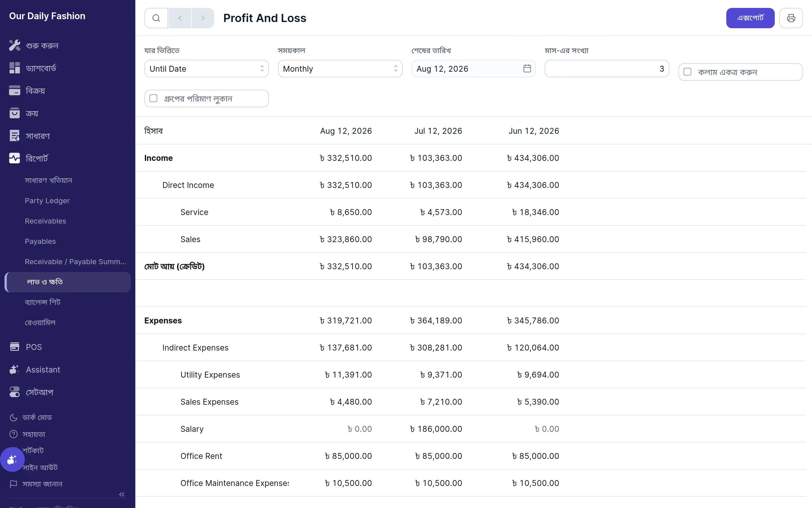
Task: Open the Monthly period dropdown
Action: [x=340, y=69]
